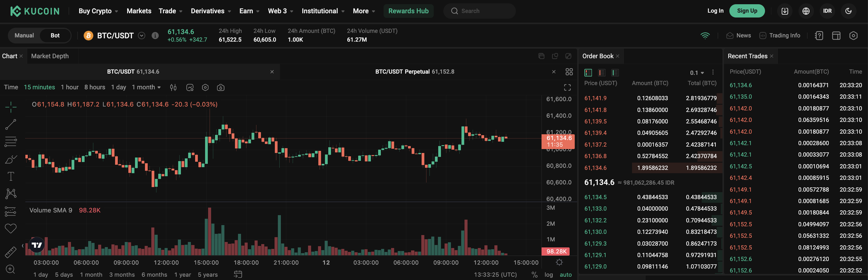Expand the Institutional dropdown menu
Screen dimensions: 868x280
tap(323, 11)
